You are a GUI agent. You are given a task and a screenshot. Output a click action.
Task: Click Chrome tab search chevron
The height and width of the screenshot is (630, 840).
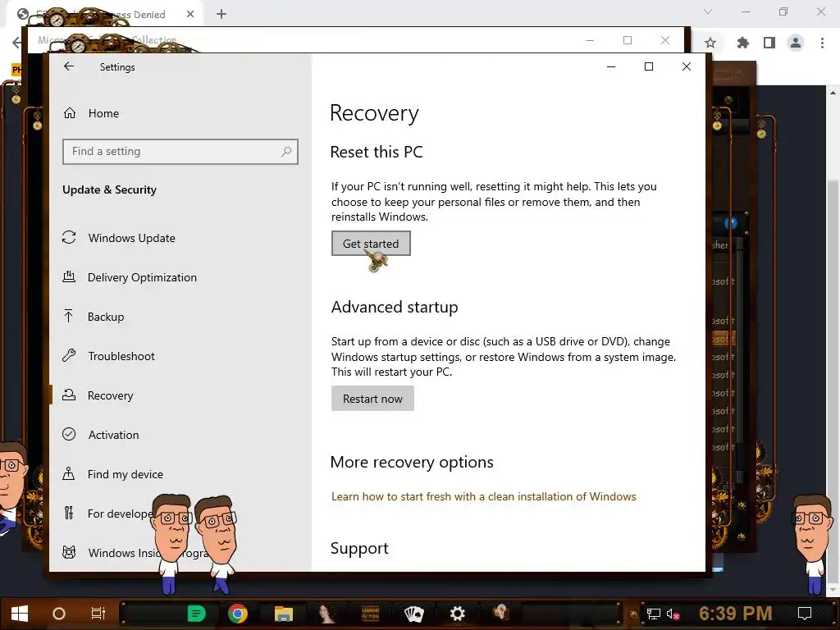point(708,11)
